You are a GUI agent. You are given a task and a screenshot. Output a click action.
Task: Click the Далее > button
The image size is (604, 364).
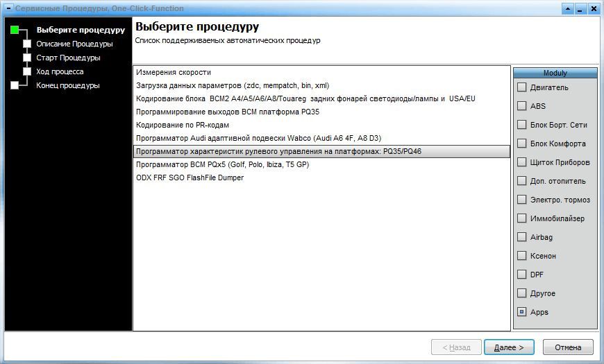point(509,347)
